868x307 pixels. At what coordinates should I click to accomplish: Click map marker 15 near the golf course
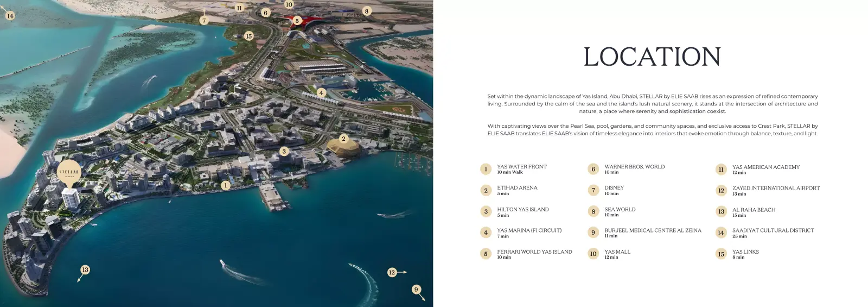[x=249, y=36]
